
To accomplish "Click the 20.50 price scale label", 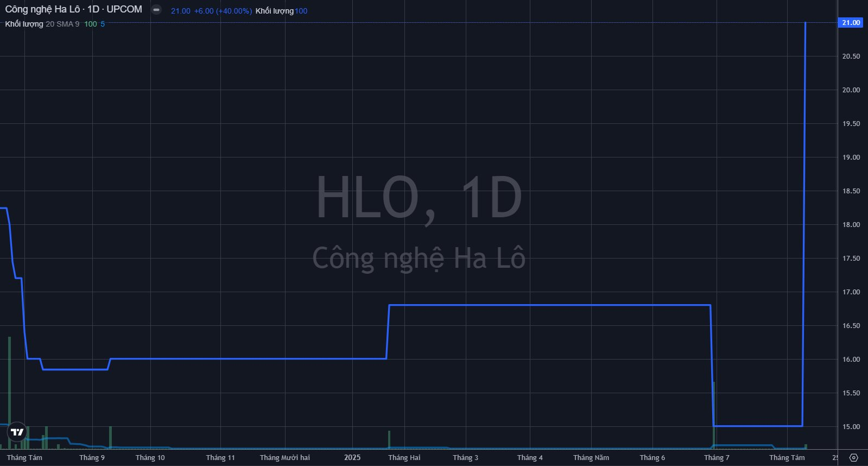I will (851, 56).
